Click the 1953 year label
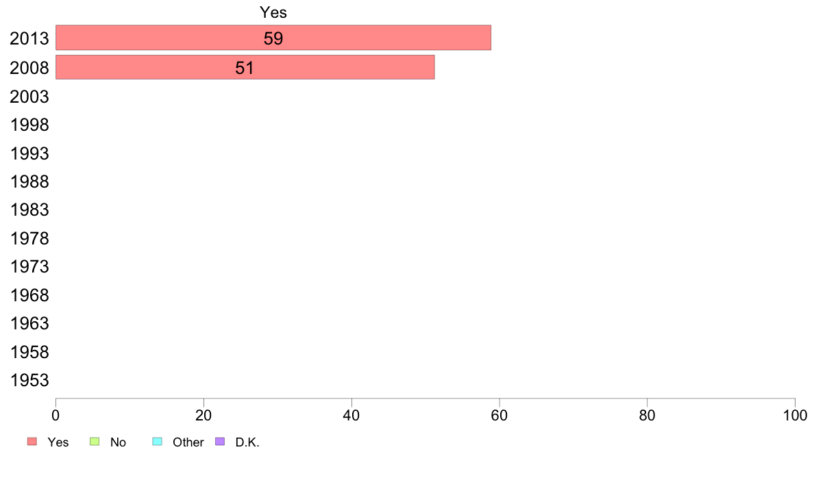This screenshot has width=814, height=504. pos(29,381)
